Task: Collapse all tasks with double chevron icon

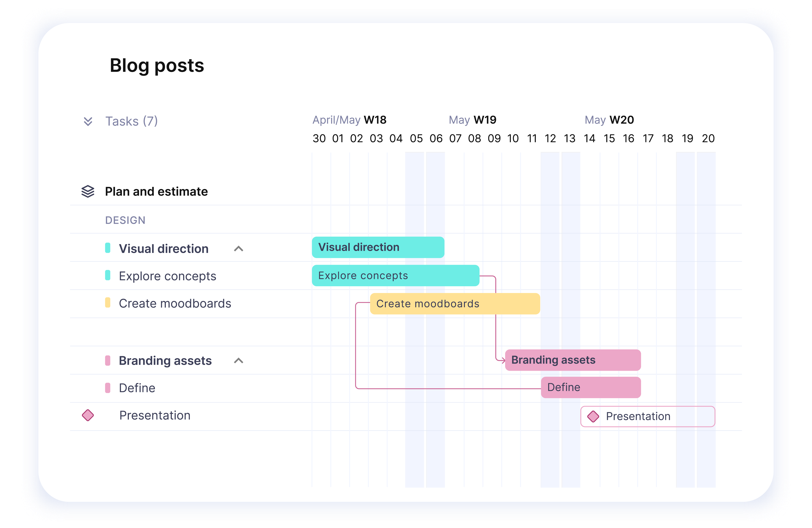Action: coord(88,121)
